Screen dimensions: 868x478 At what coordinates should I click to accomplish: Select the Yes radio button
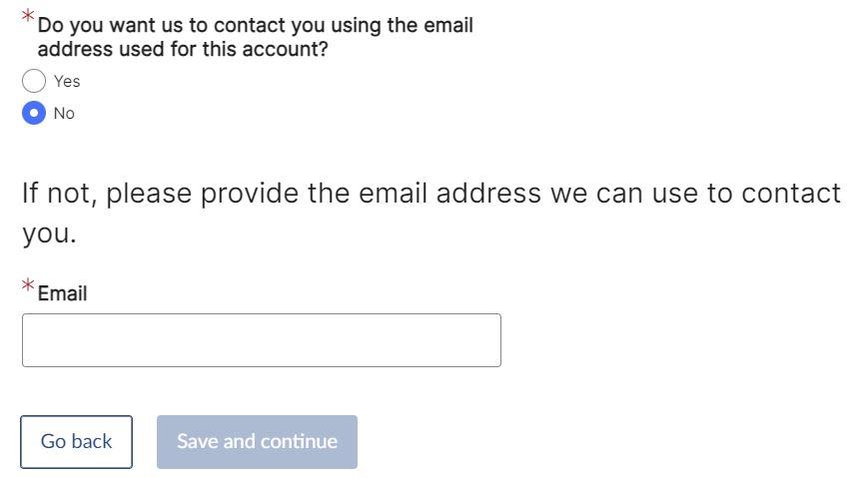34,81
